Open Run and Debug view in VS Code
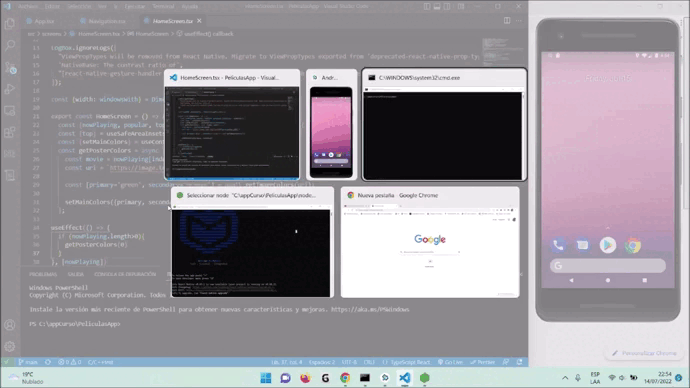 click(10, 88)
